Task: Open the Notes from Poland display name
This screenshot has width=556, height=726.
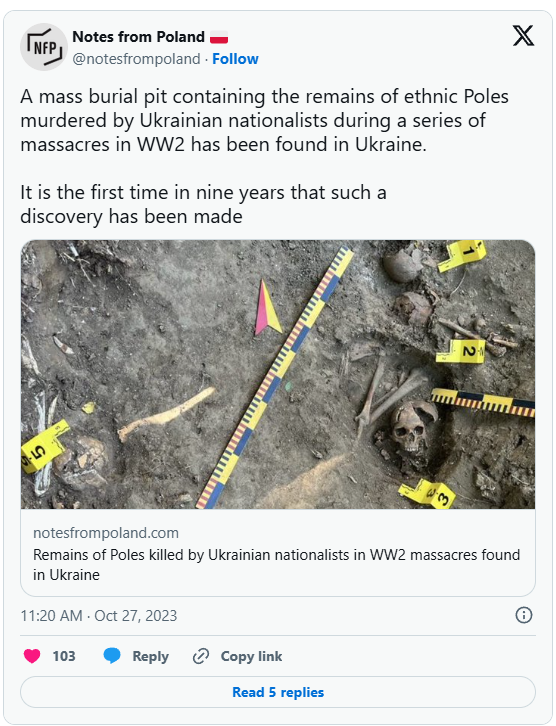Action: tap(138, 37)
